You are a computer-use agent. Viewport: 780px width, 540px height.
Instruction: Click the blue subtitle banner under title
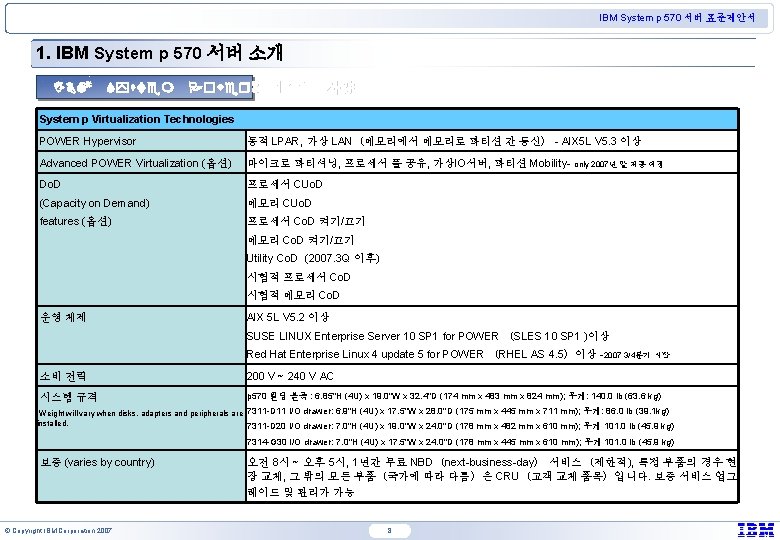(145, 88)
